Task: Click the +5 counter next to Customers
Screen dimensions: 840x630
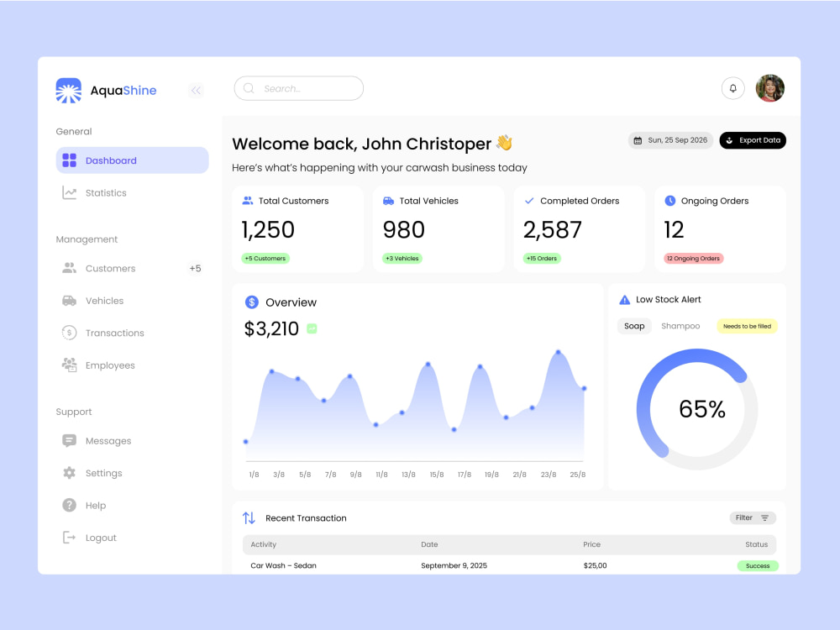Action: click(195, 269)
